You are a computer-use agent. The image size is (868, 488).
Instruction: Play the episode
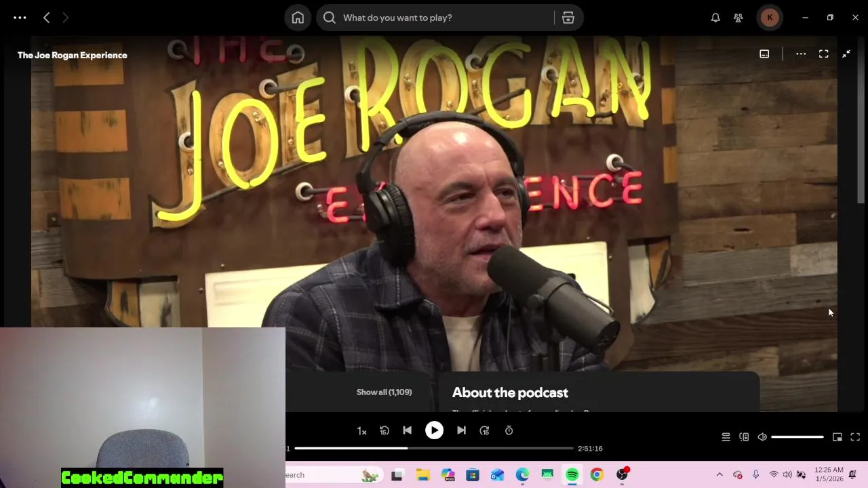click(x=434, y=430)
